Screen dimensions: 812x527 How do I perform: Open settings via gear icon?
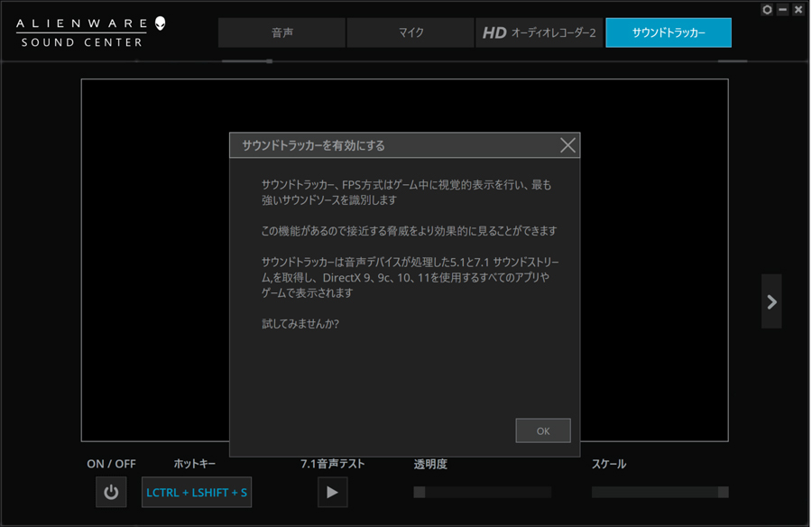pos(767,9)
